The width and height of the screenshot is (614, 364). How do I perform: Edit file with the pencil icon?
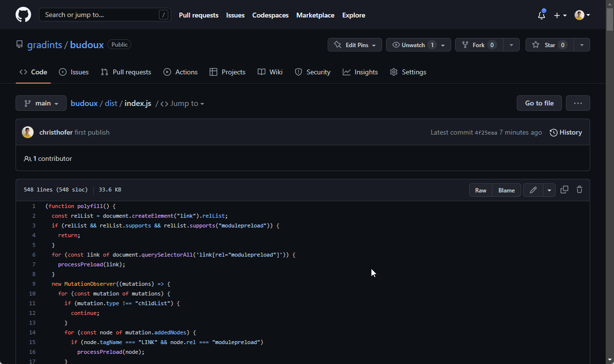tap(533, 190)
